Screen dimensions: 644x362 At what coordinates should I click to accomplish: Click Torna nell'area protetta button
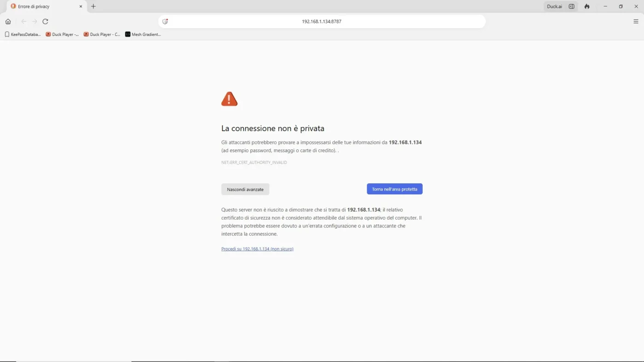coord(395,189)
